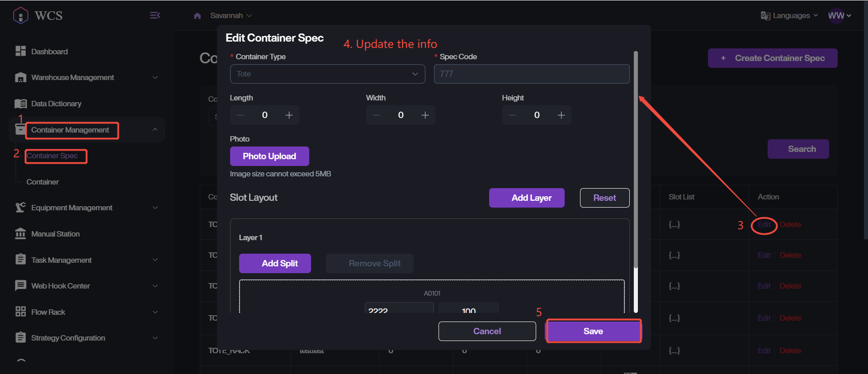Save the container spec changes
The image size is (868, 374).
(x=593, y=331)
